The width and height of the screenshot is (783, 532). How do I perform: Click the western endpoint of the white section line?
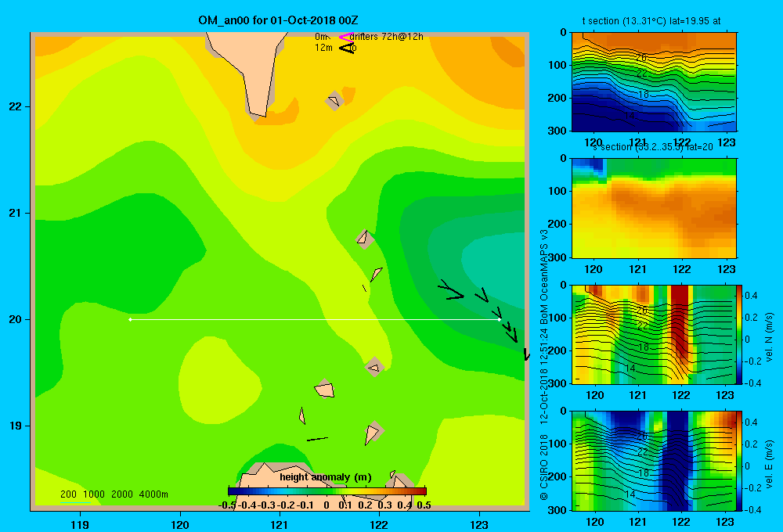pos(130,319)
